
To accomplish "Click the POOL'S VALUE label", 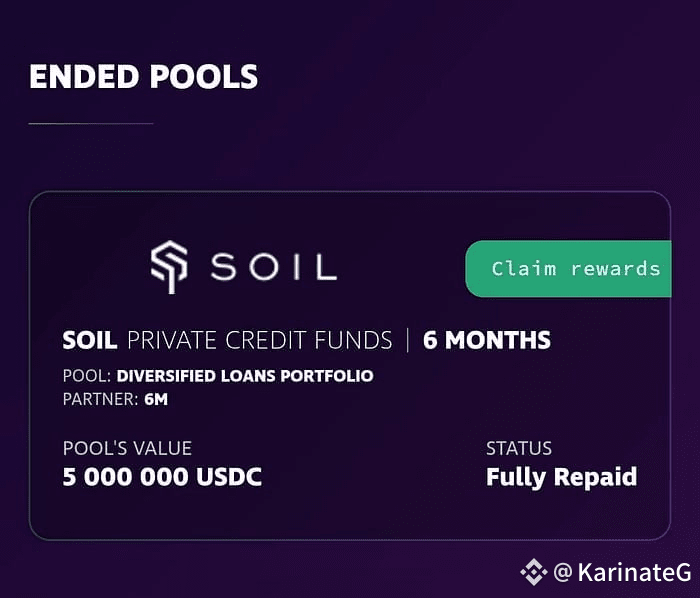I will [x=127, y=448].
